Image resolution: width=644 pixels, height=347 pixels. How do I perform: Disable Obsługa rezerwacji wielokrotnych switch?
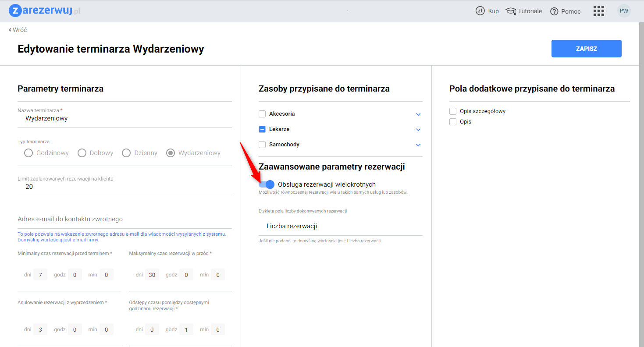[267, 184]
